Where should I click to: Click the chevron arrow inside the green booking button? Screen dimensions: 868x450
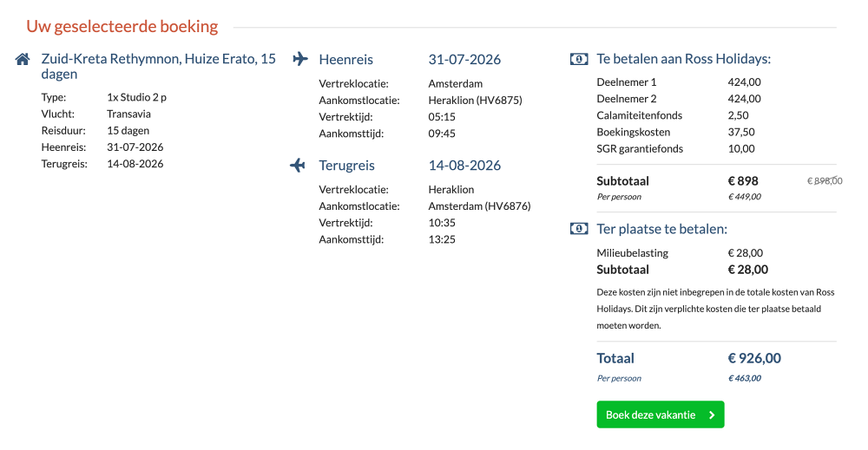click(x=712, y=415)
